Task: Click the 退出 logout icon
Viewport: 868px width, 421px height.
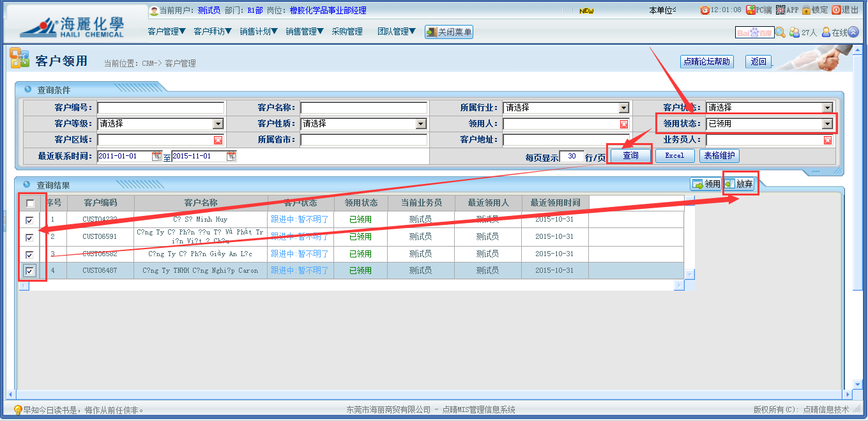Action: tap(836, 10)
